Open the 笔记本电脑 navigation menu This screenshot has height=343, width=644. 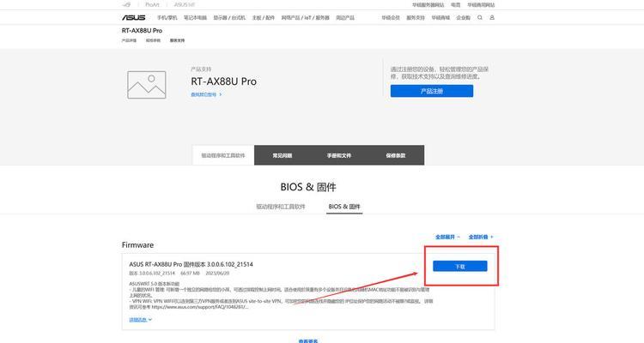[195, 18]
